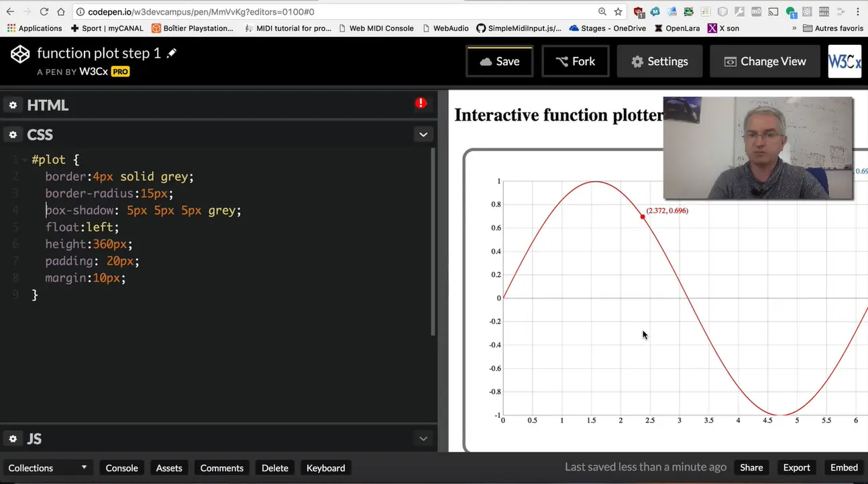868x484 pixels.
Task: Click the red HTML error indicator
Action: tap(421, 103)
